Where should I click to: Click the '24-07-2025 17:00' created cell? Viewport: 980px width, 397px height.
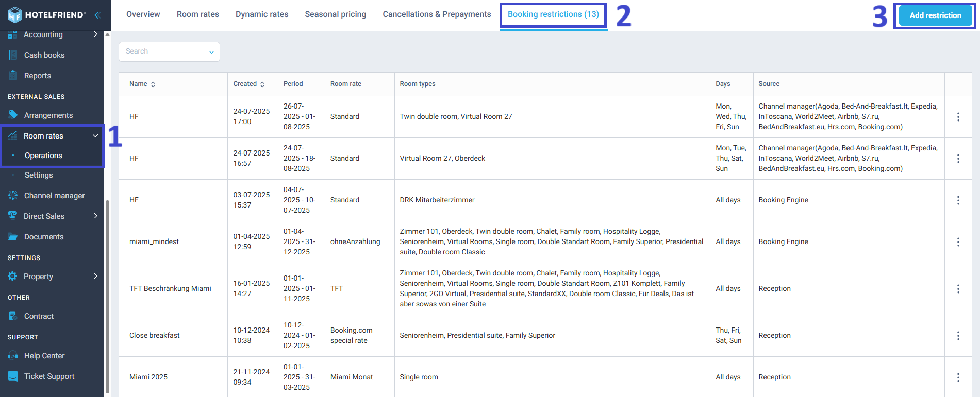point(252,117)
